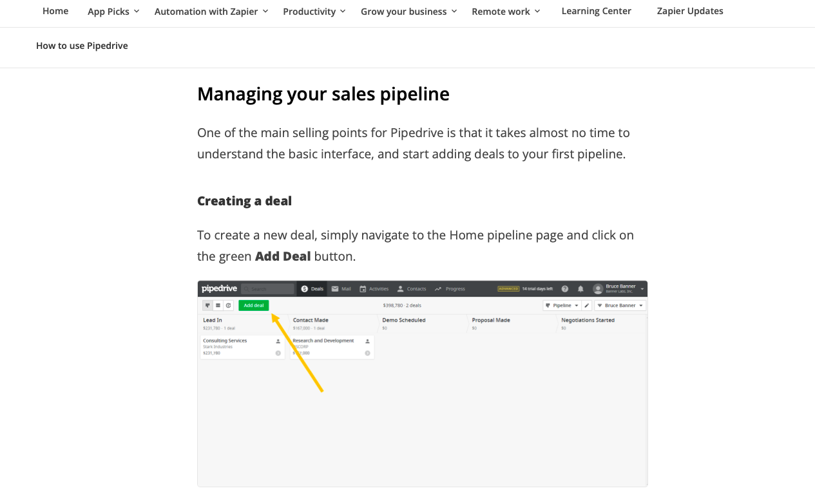Click the Consulting Services deal status circle
This screenshot has height=504, width=815.
[278, 353]
